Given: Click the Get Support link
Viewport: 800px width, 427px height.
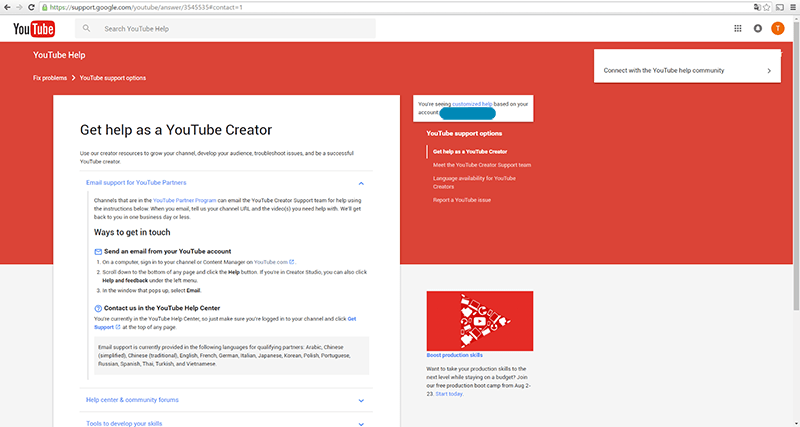Looking at the screenshot, I should [x=225, y=323].
